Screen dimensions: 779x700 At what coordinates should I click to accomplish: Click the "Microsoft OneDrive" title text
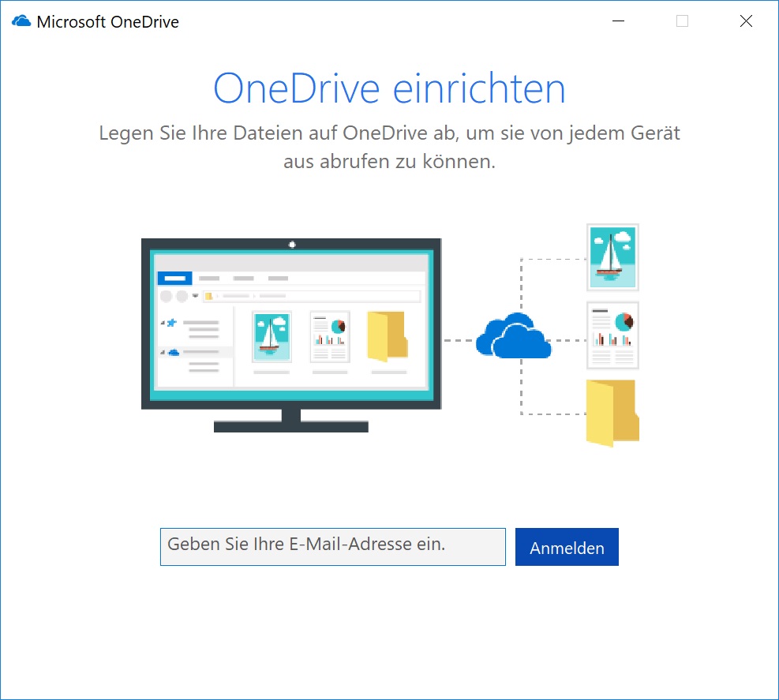[x=108, y=22]
